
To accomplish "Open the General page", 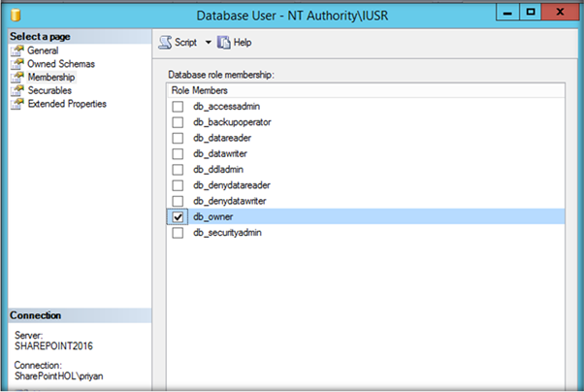I will tap(43, 50).
